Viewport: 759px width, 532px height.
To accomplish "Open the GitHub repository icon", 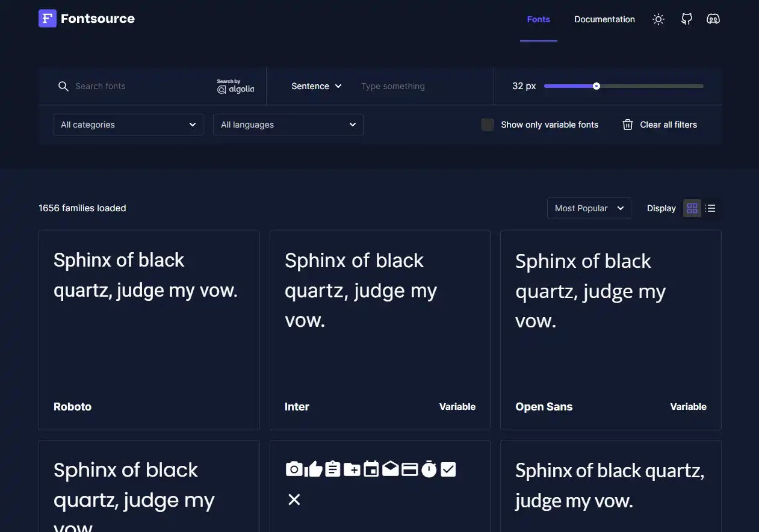I will click(687, 19).
